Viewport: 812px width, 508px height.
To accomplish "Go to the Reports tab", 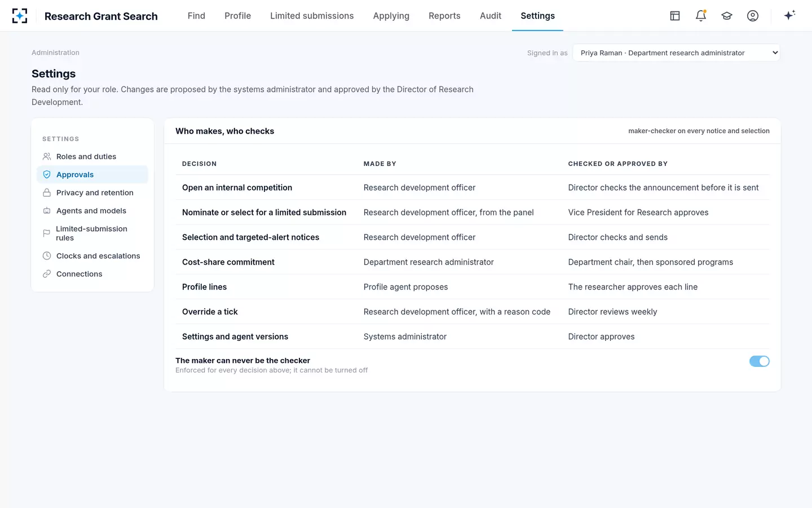I will click(x=444, y=16).
